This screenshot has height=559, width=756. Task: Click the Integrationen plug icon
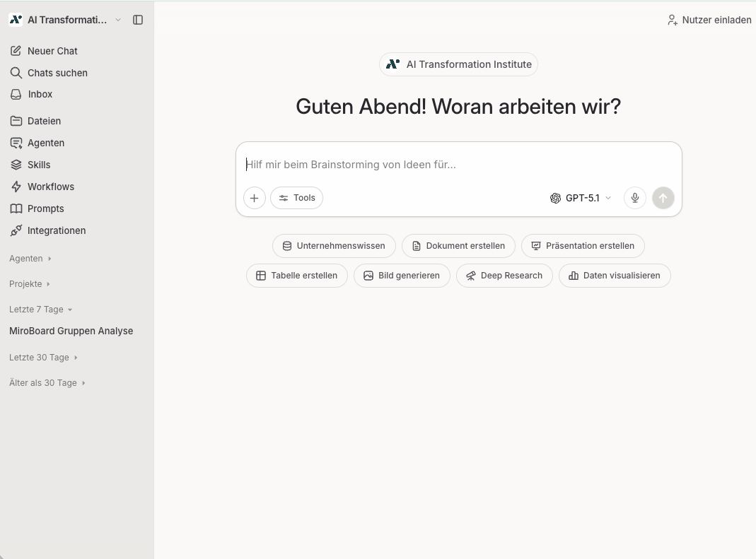tap(16, 230)
